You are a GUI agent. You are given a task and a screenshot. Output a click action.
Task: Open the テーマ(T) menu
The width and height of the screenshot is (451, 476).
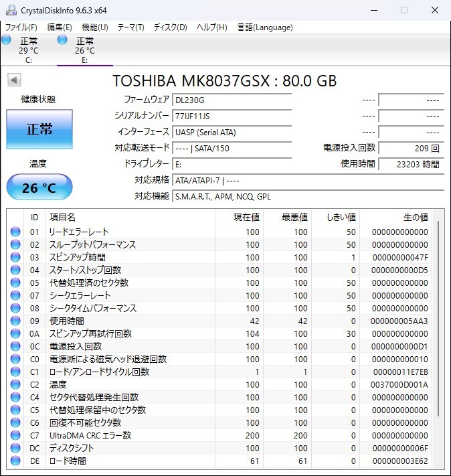(x=130, y=27)
